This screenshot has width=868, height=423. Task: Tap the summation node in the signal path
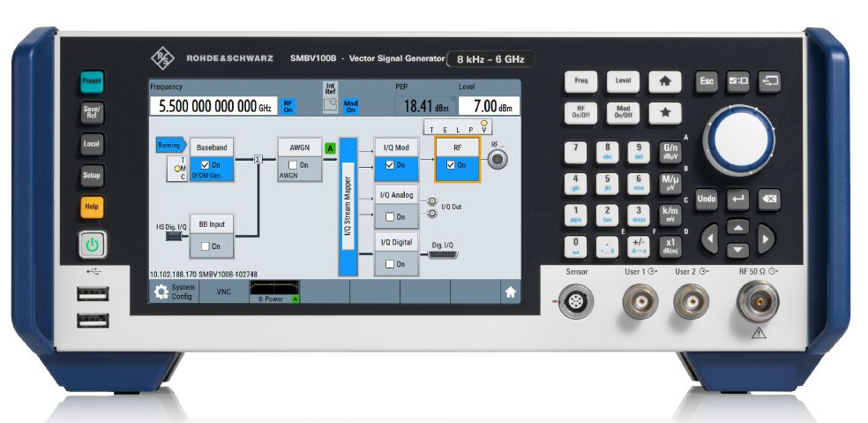pos(258,160)
